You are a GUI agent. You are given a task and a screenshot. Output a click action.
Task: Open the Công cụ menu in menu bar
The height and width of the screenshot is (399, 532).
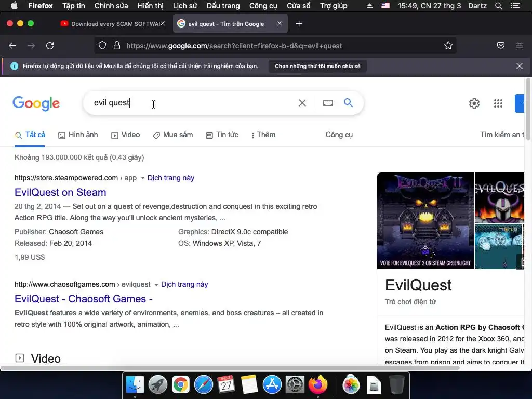(263, 6)
